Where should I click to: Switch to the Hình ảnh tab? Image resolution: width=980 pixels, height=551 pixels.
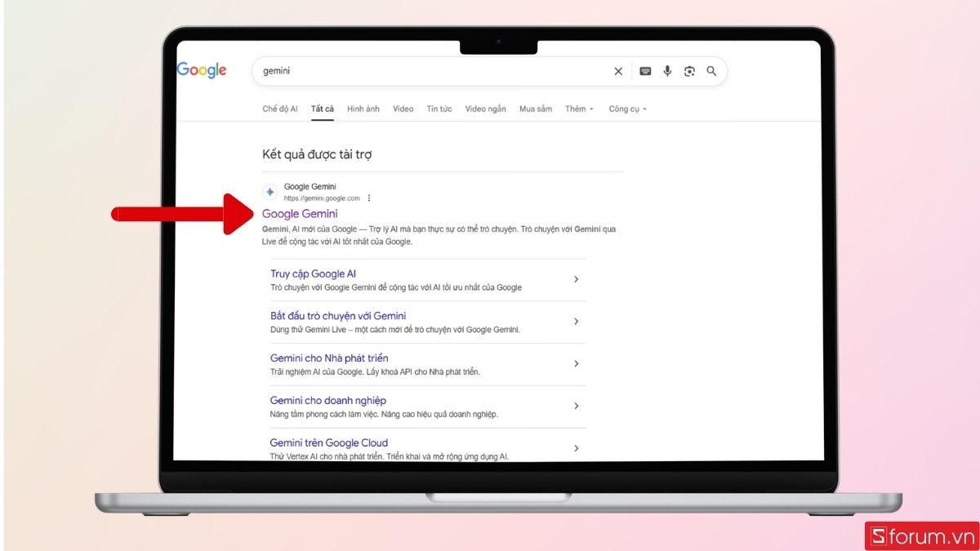click(363, 109)
